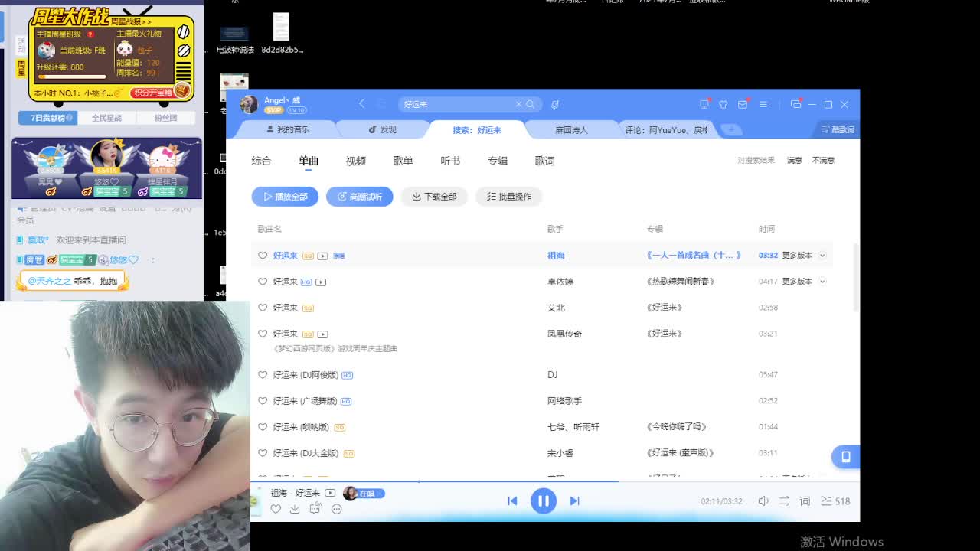Open the main menu hamburger icon
The width and height of the screenshot is (980, 551).
[763, 104]
